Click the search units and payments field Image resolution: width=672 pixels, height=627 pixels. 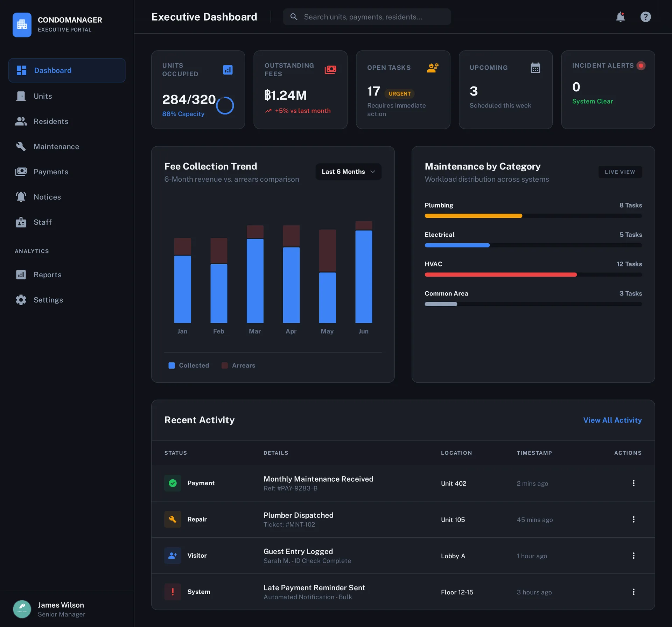(x=367, y=16)
